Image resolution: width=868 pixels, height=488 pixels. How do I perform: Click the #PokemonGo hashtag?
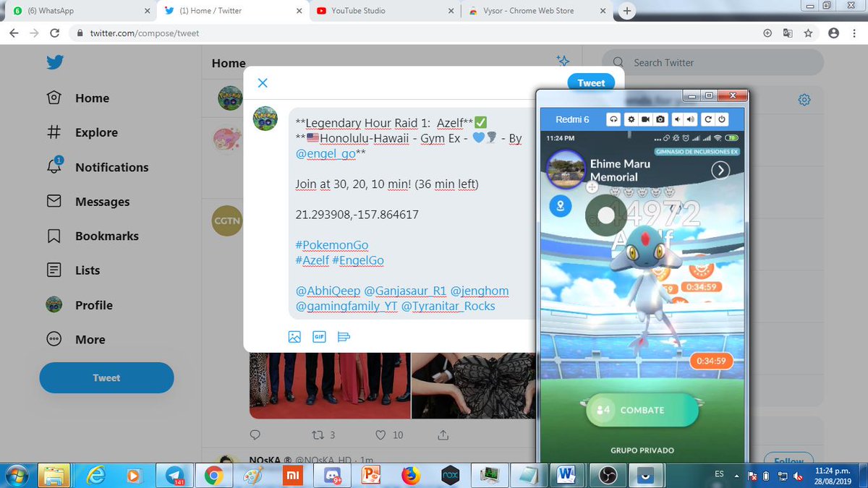(x=332, y=245)
